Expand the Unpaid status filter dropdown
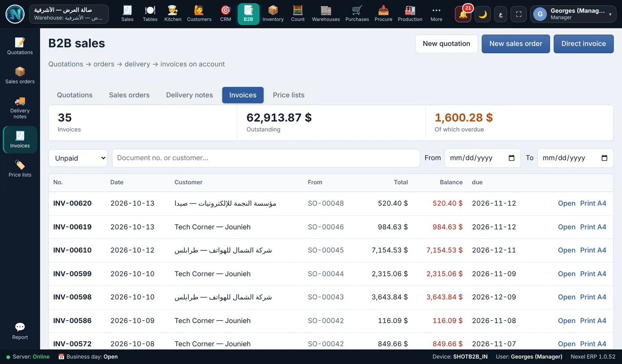This screenshot has width=622, height=364. (x=78, y=158)
